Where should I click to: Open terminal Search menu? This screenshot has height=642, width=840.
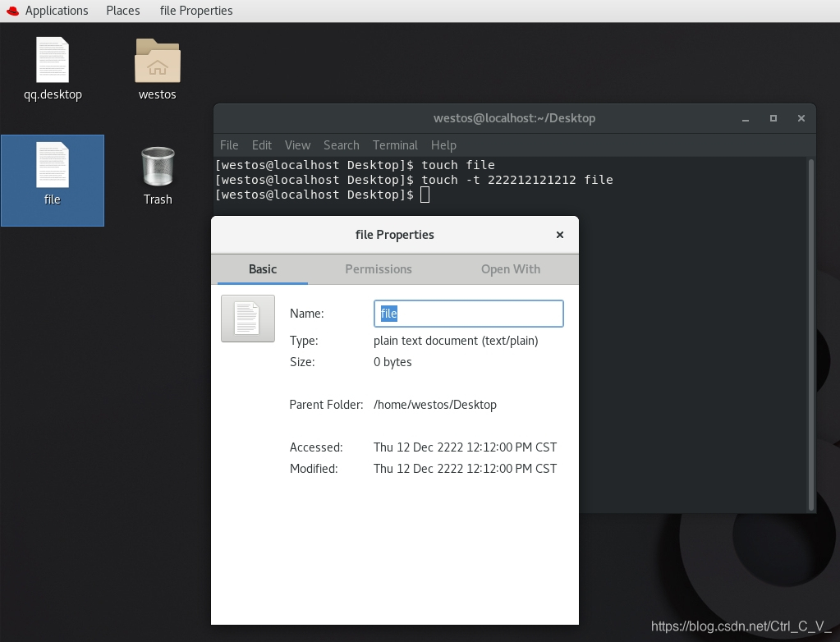(342, 145)
